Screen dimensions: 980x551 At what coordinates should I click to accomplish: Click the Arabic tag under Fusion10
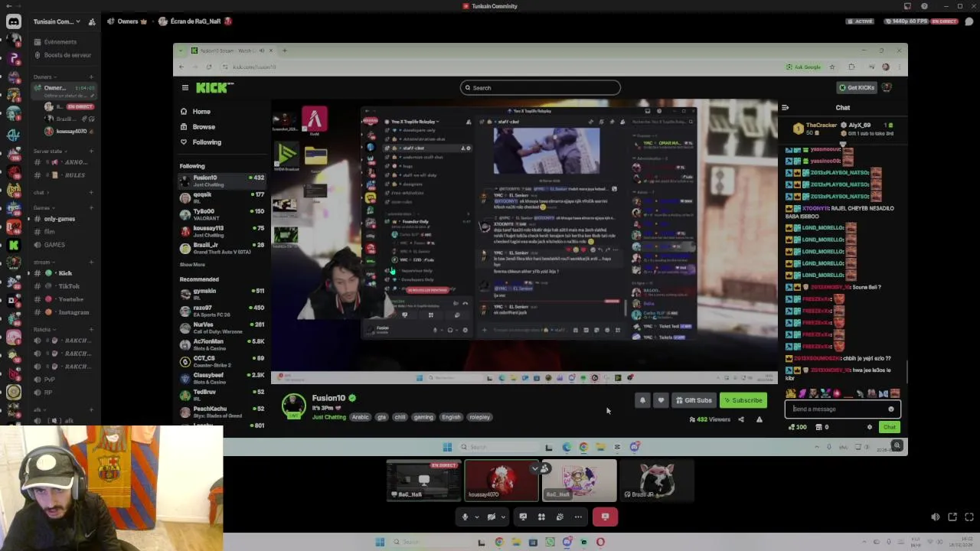tap(360, 417)
